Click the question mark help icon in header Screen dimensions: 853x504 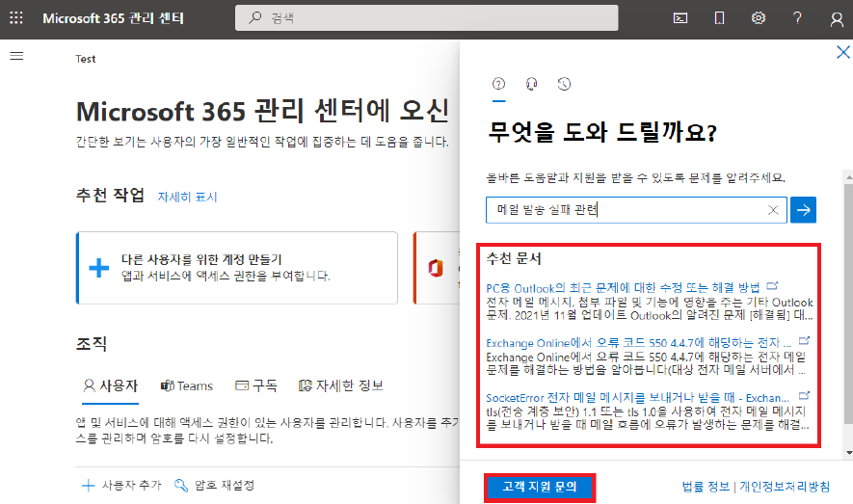797,18
